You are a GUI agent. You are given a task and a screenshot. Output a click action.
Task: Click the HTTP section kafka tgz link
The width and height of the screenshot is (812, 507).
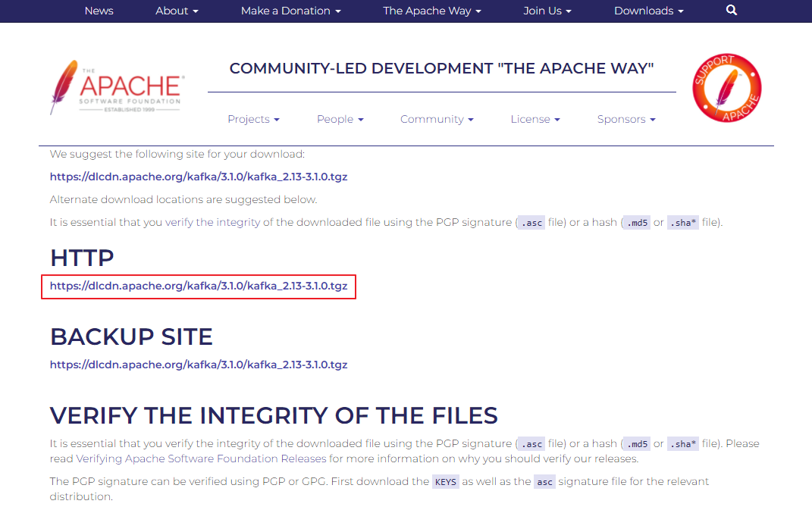[199, 286]
